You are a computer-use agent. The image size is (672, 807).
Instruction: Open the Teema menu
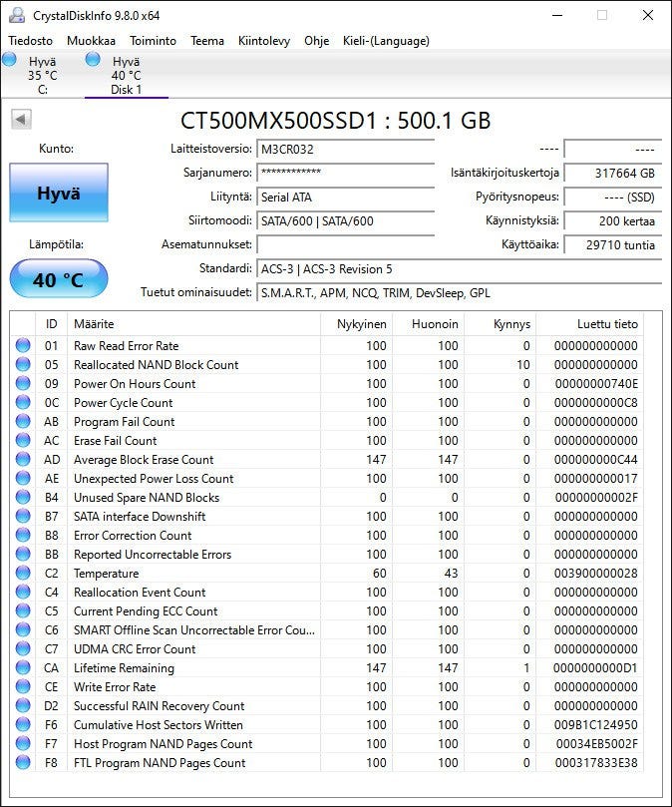coord(207,41)
